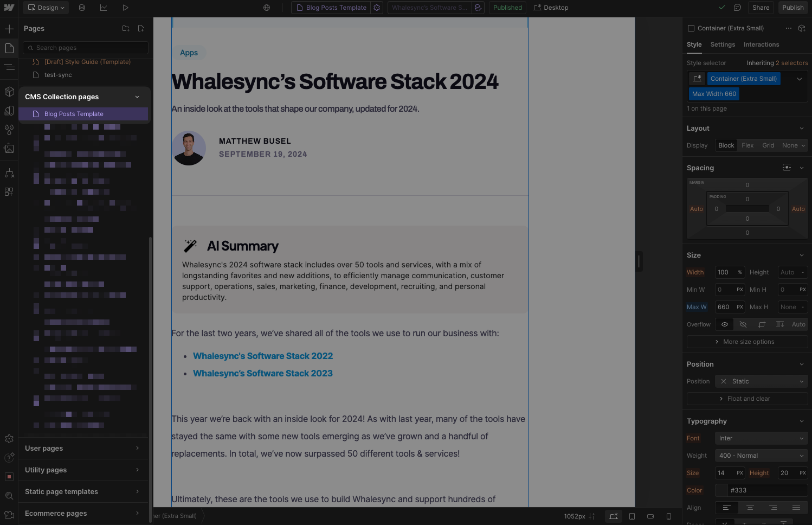Click the text color swatch beside #333
Image resolution: width=812 pixels, height=525 pixels.
click(x=721, y=490)
